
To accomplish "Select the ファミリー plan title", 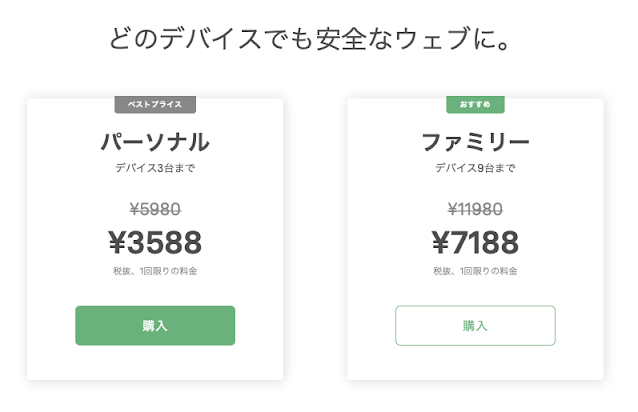I will click(475, 141).
